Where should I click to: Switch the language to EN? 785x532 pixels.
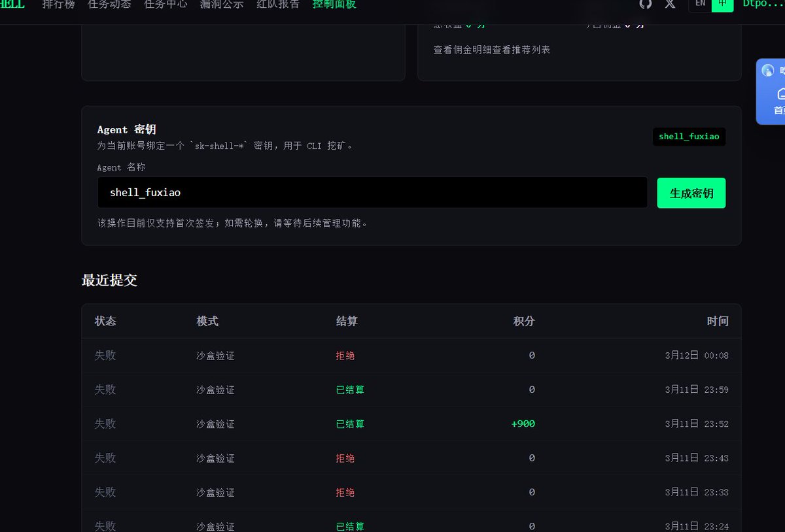click(700, 4)
